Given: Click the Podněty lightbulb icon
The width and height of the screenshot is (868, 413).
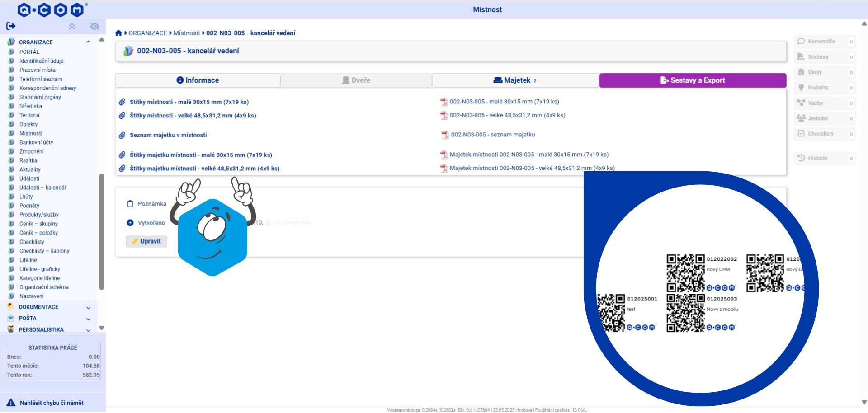Looking at the screenshot, I should (x=801, y=88).
